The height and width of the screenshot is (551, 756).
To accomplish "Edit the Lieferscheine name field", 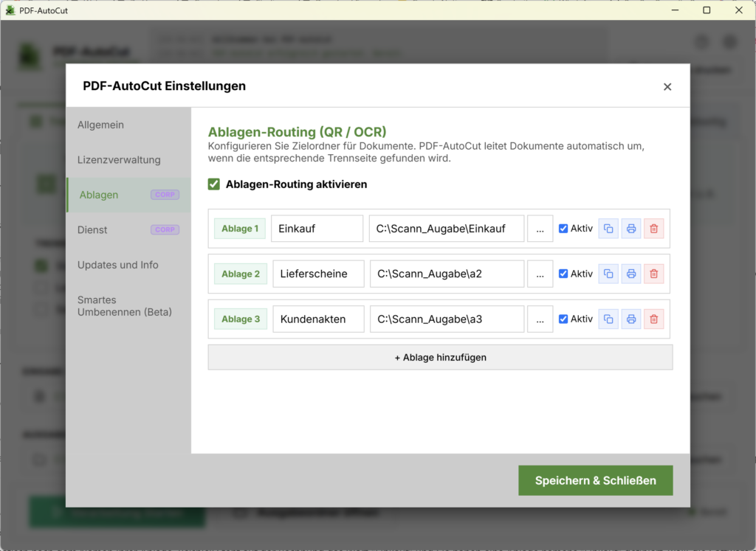I will 319,274.
